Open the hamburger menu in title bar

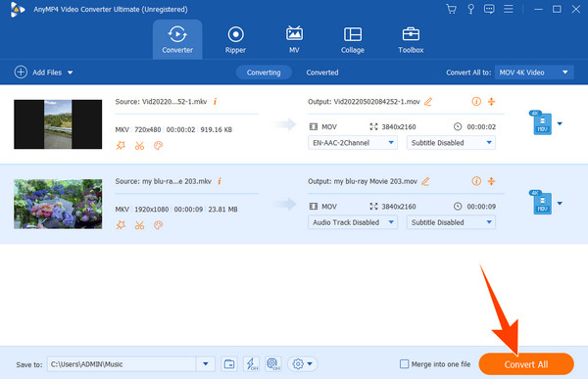(508, 9)
